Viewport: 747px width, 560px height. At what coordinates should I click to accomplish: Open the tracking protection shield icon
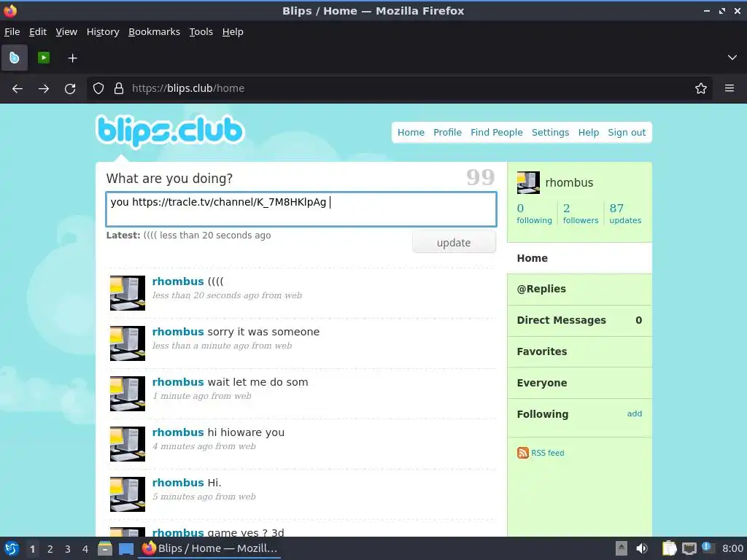(98, 88)
